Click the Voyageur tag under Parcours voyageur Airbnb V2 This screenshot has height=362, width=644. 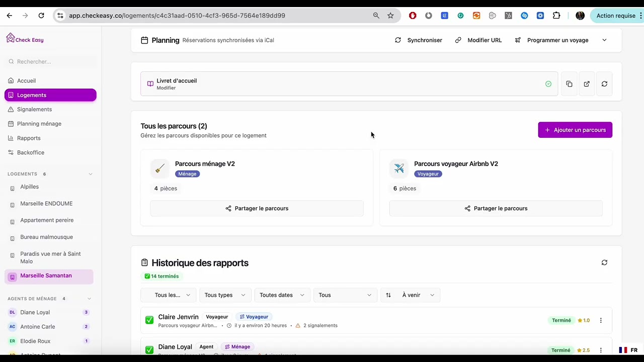click(x=428, y=174)
